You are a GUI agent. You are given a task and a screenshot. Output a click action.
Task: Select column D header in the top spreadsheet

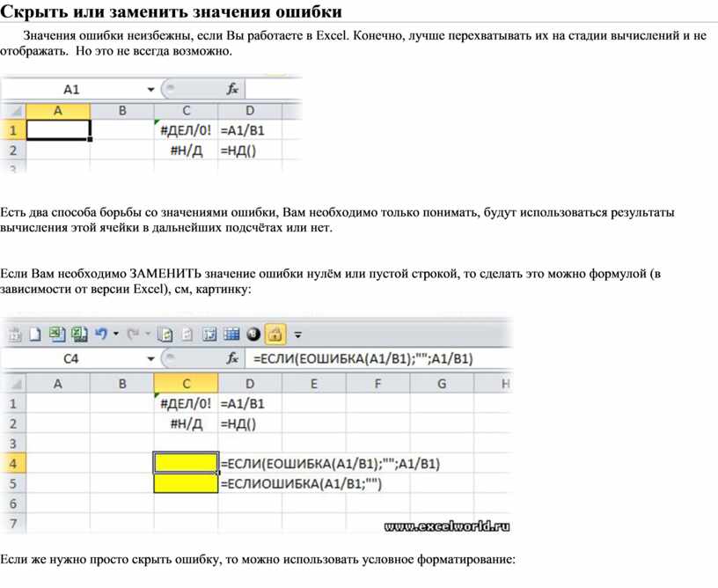coord(250,111)
